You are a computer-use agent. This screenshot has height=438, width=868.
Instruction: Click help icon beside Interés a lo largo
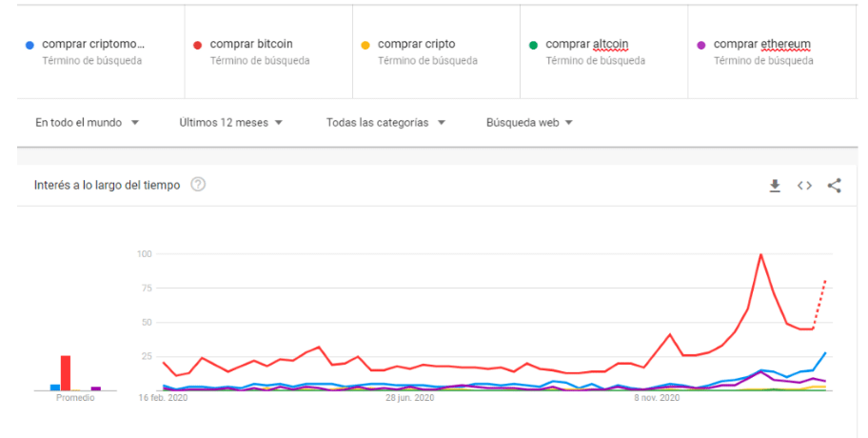click(x=198, y=185)
